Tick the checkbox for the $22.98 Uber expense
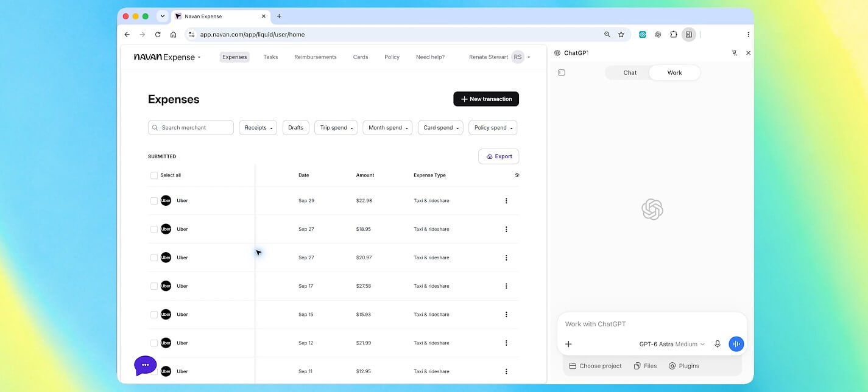This screenshot has height=392, width=868. (x=154, y=201)
